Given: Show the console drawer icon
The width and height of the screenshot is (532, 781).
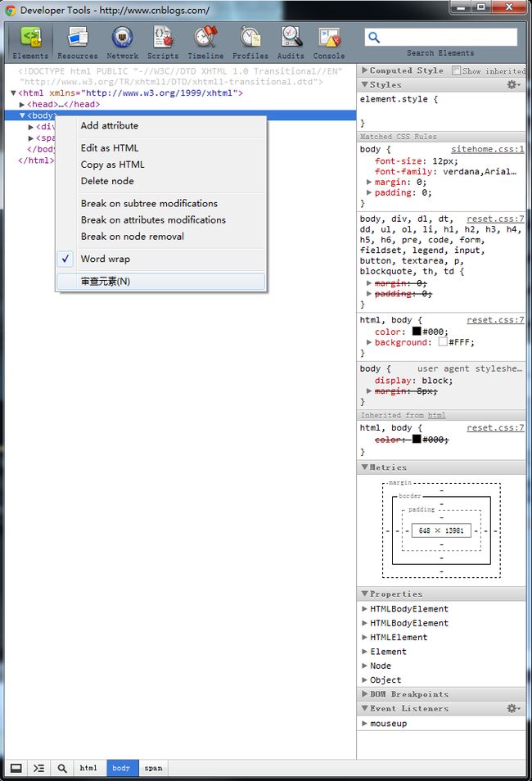Looking at the screenshot, I should pos(38,768).
